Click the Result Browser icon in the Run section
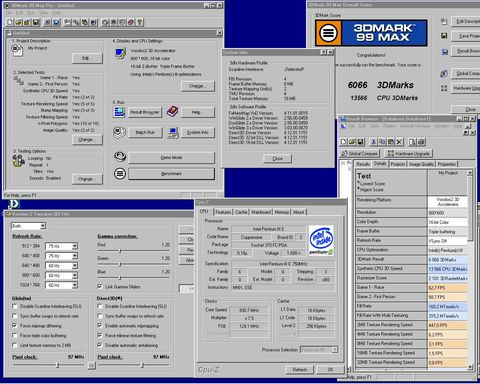The image size is (480, 384). click(119, 112)
